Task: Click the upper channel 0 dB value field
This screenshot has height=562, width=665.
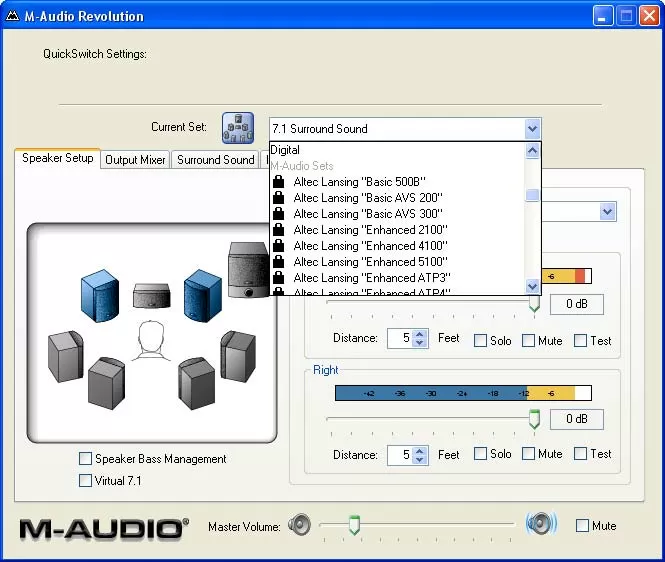Action: [577, 304]
